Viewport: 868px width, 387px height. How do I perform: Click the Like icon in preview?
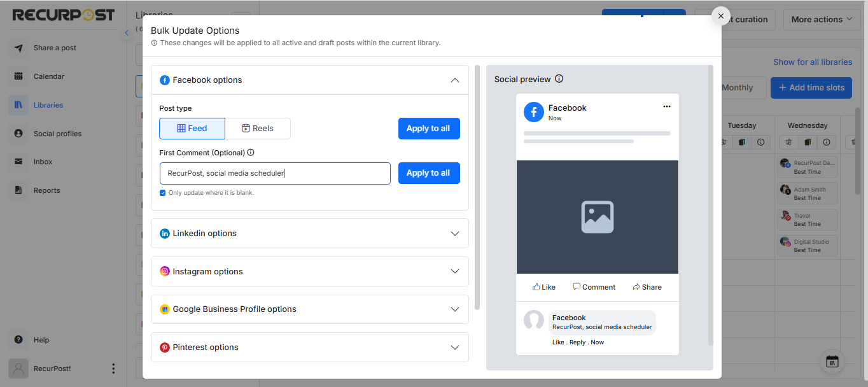click(536, 287)
